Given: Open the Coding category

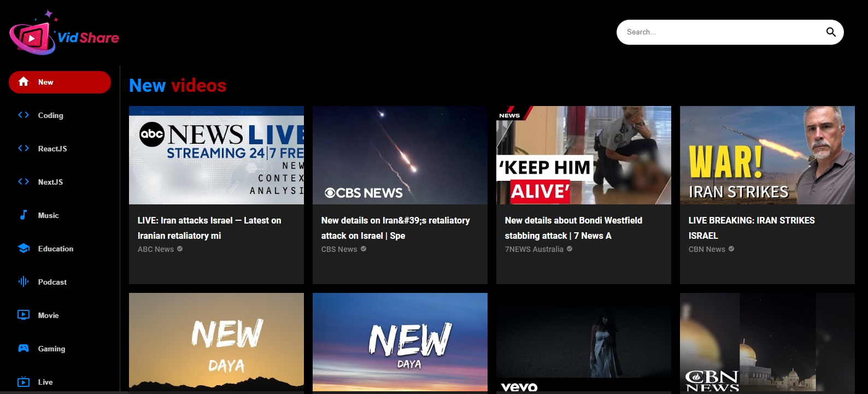Looking at the screenshot, I should coord(60,115).
